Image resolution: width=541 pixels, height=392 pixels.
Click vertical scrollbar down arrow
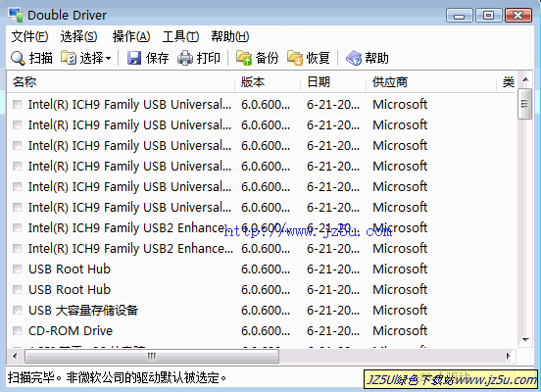(x=525, y=339)
